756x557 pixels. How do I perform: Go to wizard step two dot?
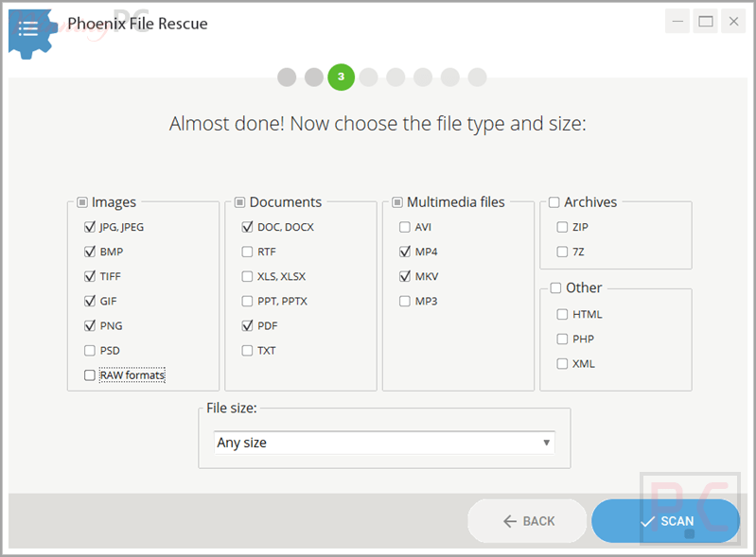(x=314, y=78)
